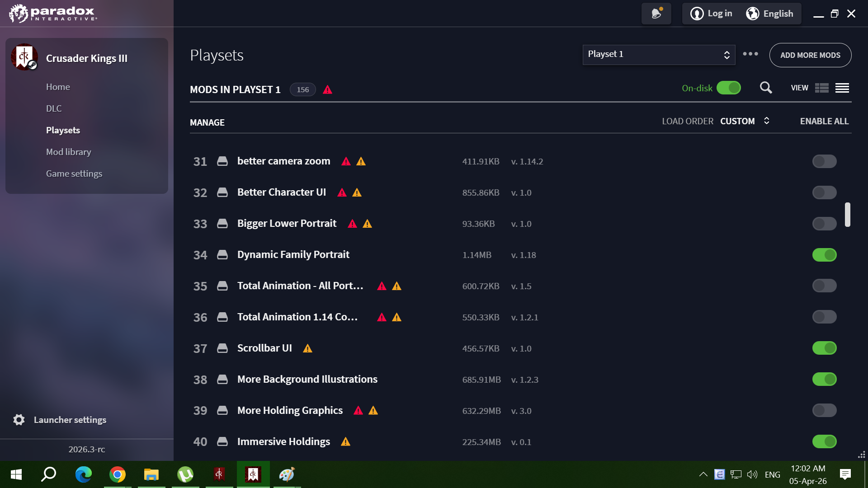Disable More Background Illustrations mod

[x=825, y=379]
